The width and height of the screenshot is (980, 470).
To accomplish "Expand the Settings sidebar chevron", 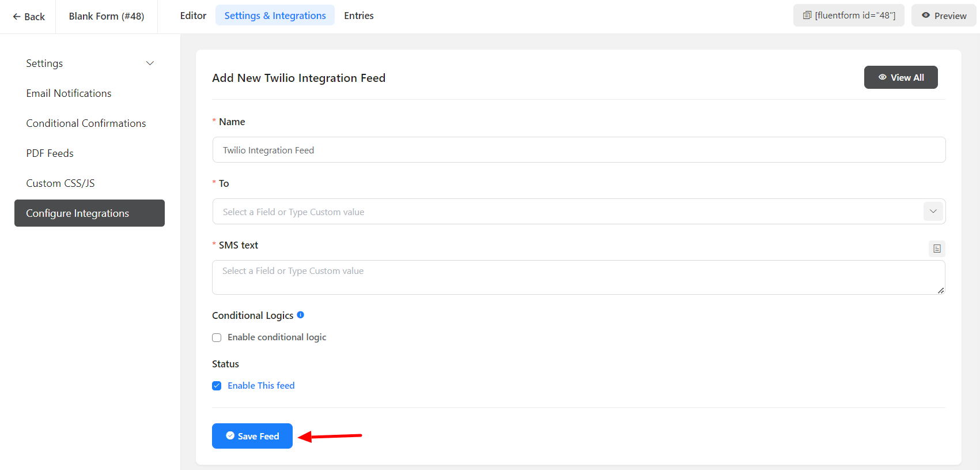I will click(150, 63).
